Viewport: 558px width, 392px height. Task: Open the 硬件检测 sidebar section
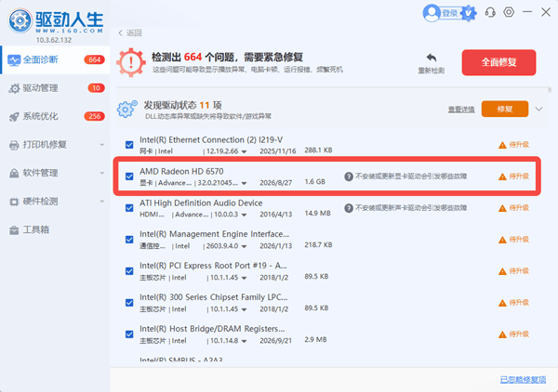tap(56, 202)
